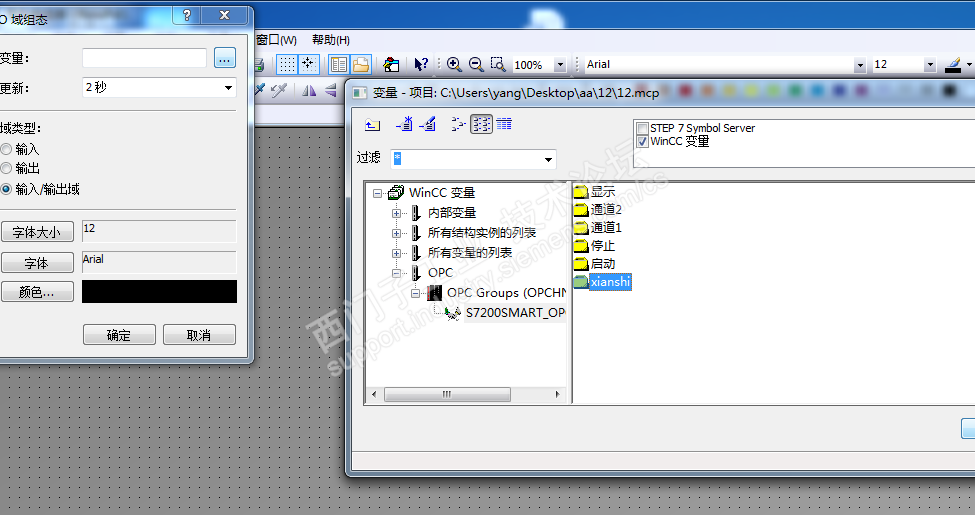Click the create new tag icon
This screenshot has height=515, width=975.
point(404,124)
